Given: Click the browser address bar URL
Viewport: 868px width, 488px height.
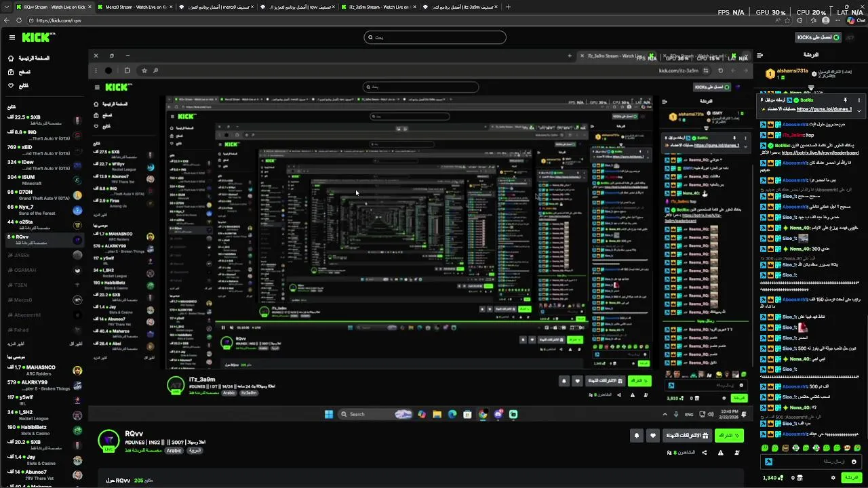Looking at the screenshot, I should [59, 20].
